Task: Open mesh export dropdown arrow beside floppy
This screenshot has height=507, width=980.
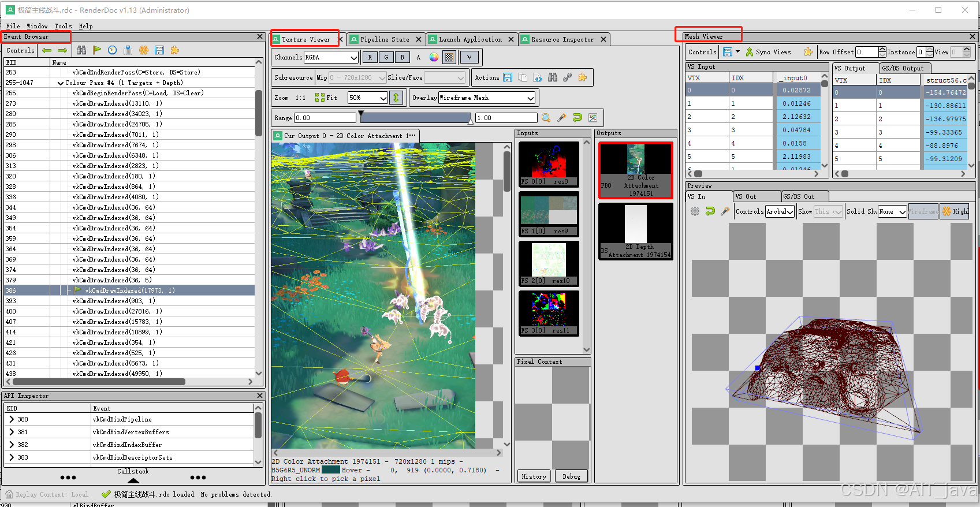Action: click(x=737, y=52)
